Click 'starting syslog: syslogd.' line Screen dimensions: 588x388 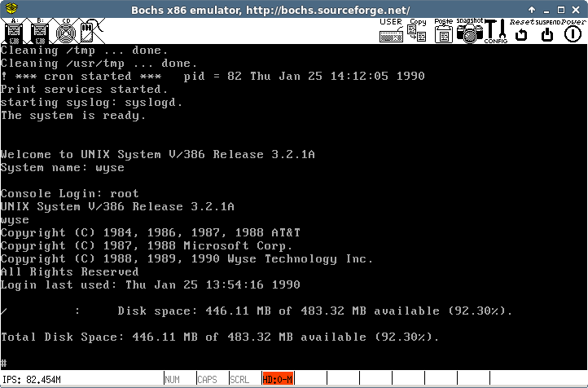coord(91,103)
